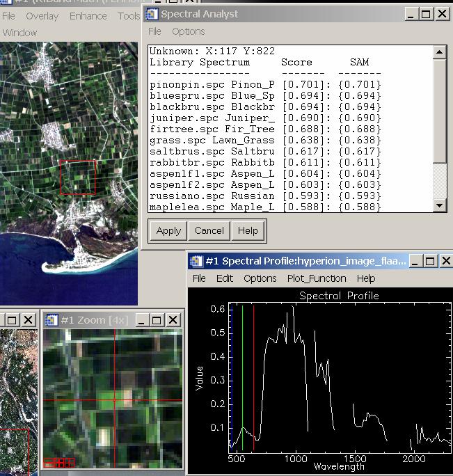453x476 pixels.
Task: Close the Scroll window at bottom left
Action: [x=28, y=320]
